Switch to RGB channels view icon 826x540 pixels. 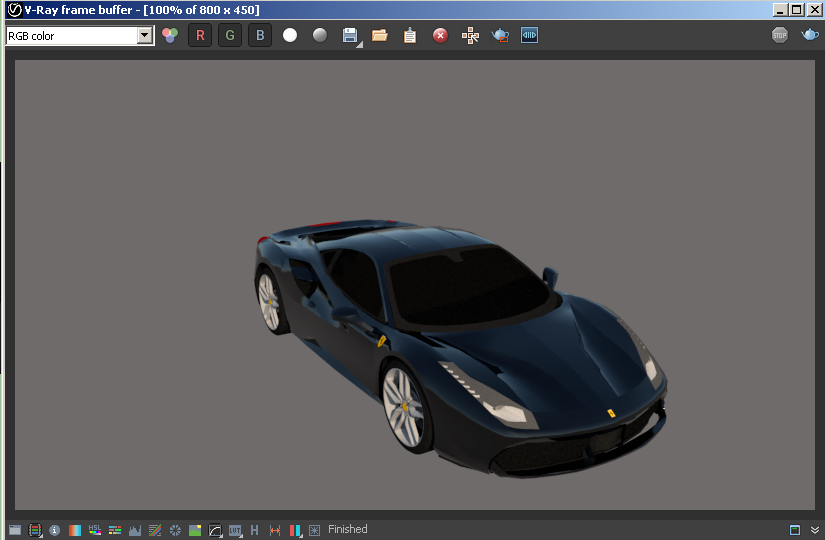pyautogui.click(x=170, y=35)
